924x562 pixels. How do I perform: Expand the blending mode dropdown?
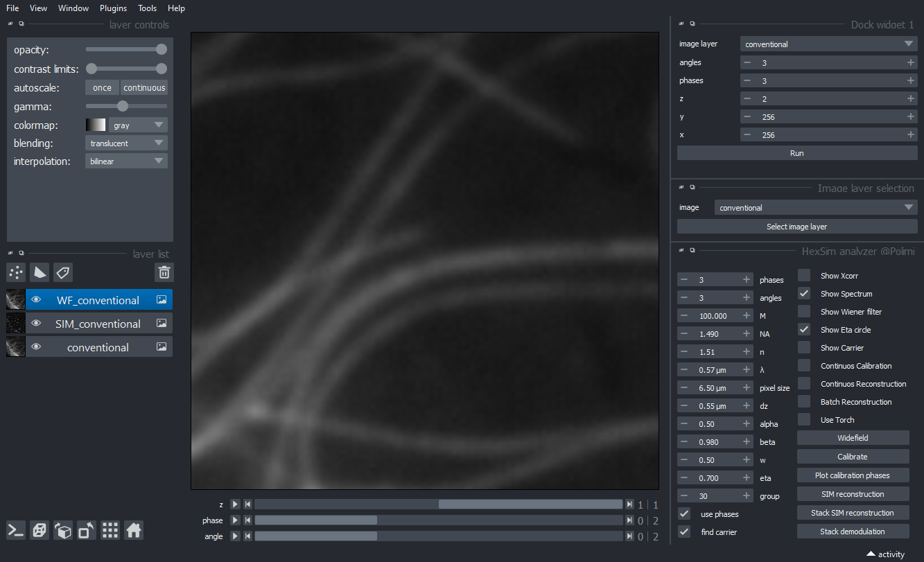pos(126,143)
